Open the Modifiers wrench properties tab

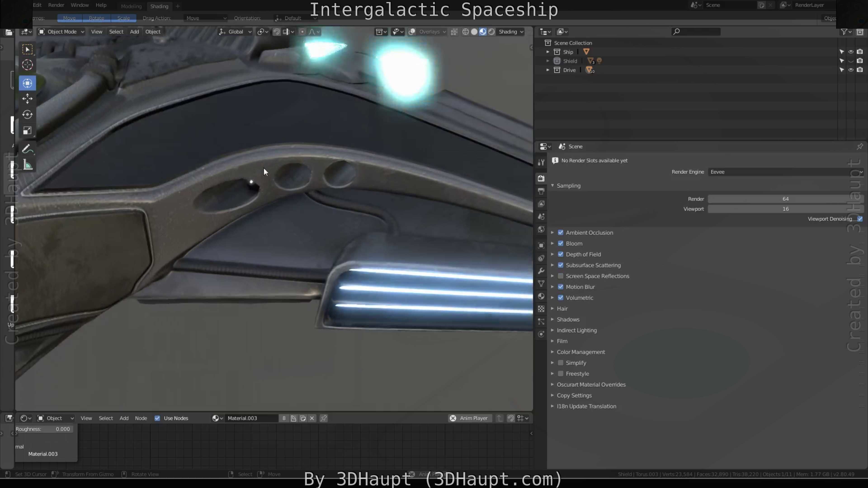click(541, 271)
